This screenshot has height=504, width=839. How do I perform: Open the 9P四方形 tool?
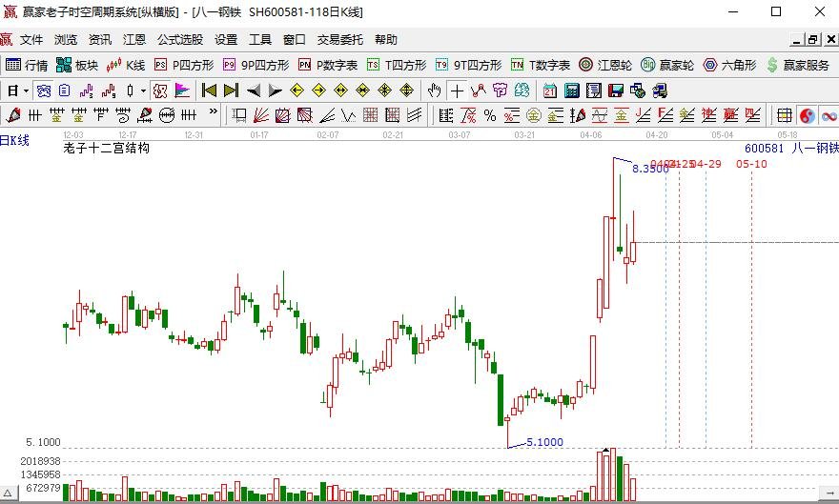256,65
